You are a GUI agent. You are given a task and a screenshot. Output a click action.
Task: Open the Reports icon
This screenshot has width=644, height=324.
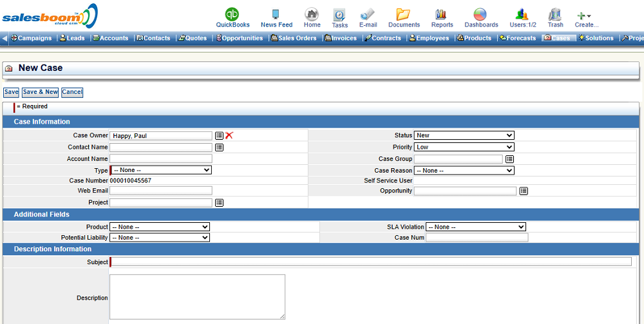coord(442,14)
